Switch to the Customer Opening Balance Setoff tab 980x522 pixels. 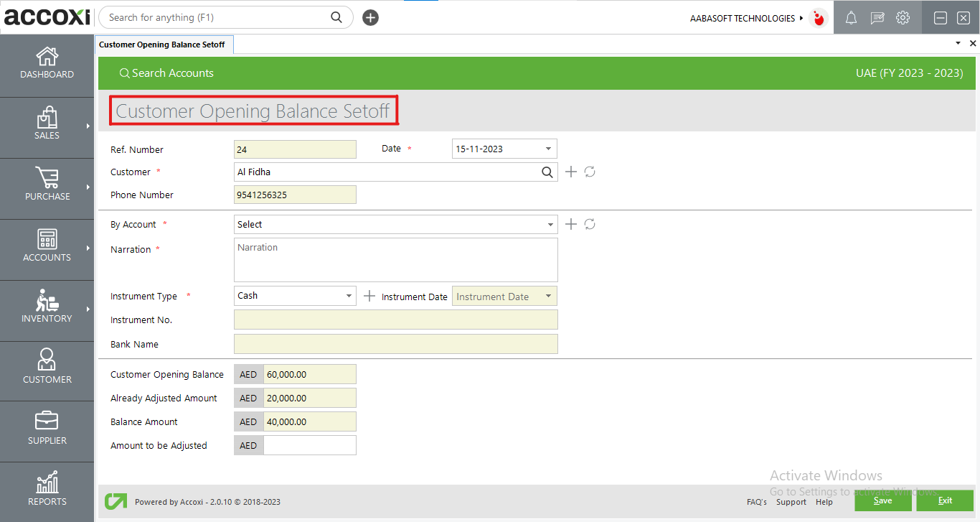point(164,44)
